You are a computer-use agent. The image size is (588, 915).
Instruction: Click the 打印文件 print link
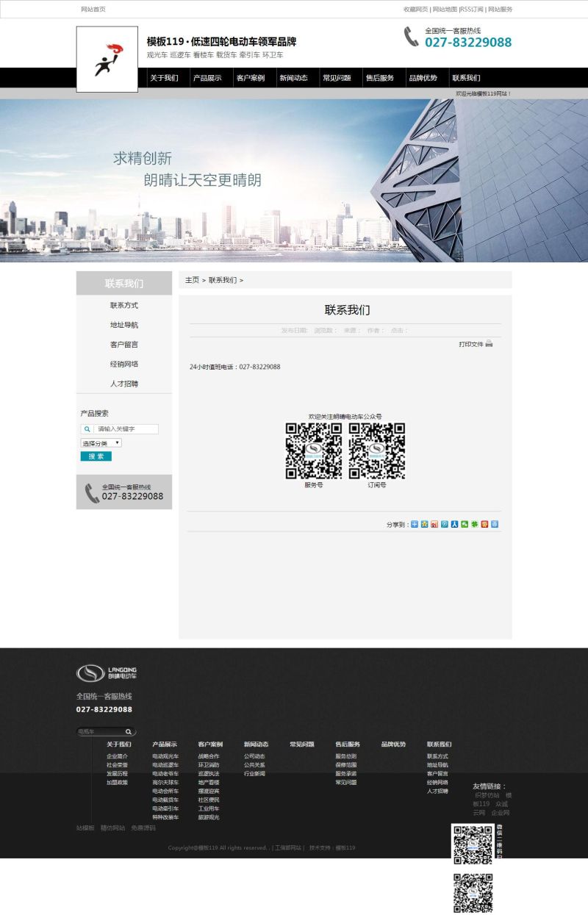point(471,344)
